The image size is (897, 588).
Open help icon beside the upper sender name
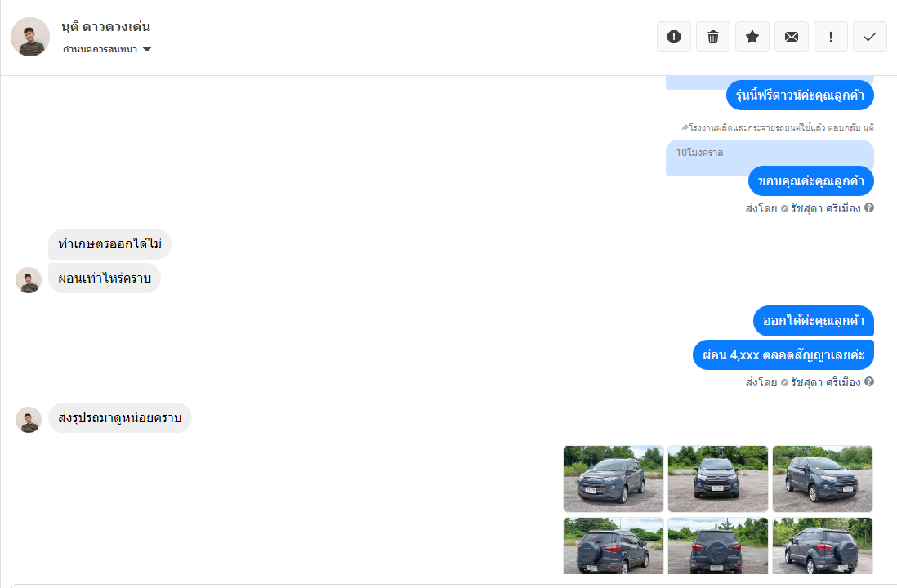tap(869, 207)
